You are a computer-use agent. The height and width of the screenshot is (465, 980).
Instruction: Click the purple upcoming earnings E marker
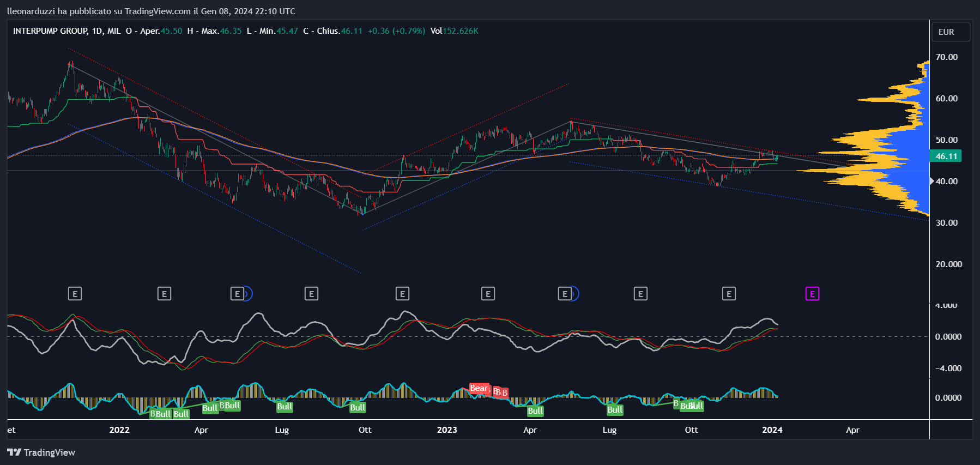coord(812,294)
